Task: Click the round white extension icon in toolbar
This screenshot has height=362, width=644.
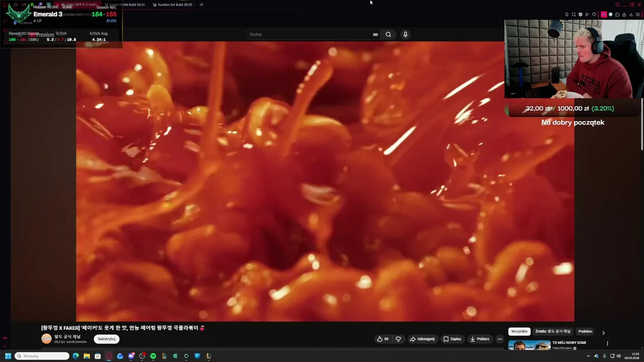Action: [x=611, y=15]
